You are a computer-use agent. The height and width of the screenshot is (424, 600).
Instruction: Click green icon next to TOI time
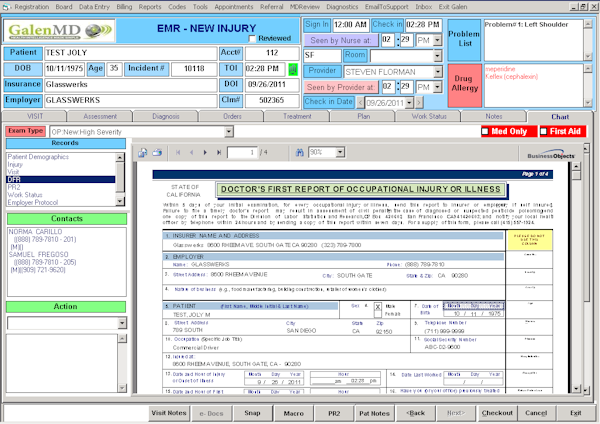[x=292, y=69]
